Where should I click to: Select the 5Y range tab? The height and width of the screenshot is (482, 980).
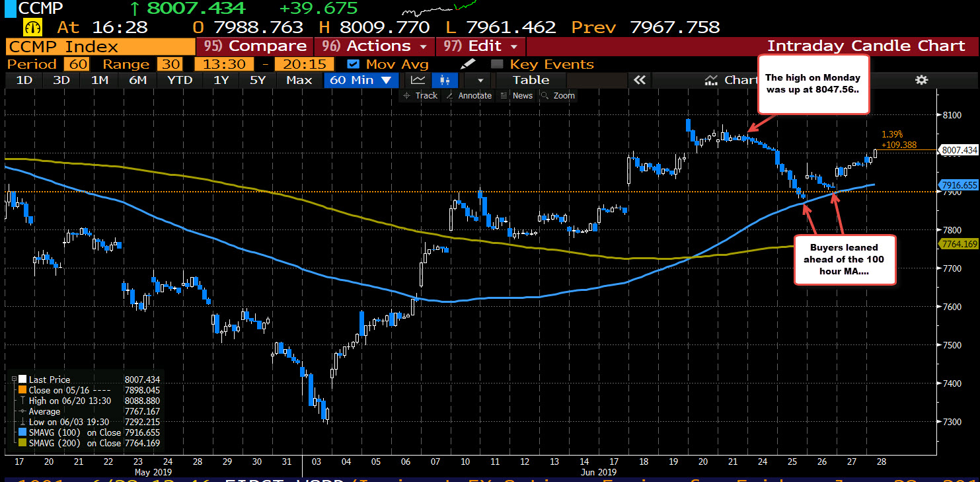[258, 80]
